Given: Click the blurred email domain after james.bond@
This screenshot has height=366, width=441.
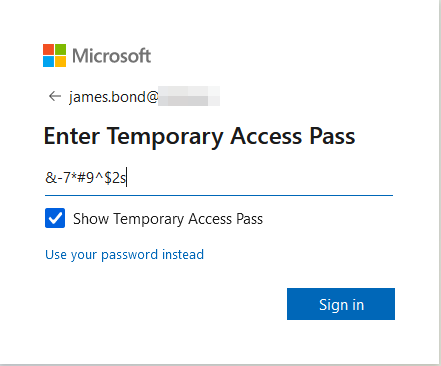Looking at the screenshot, I should pos(189,96).
